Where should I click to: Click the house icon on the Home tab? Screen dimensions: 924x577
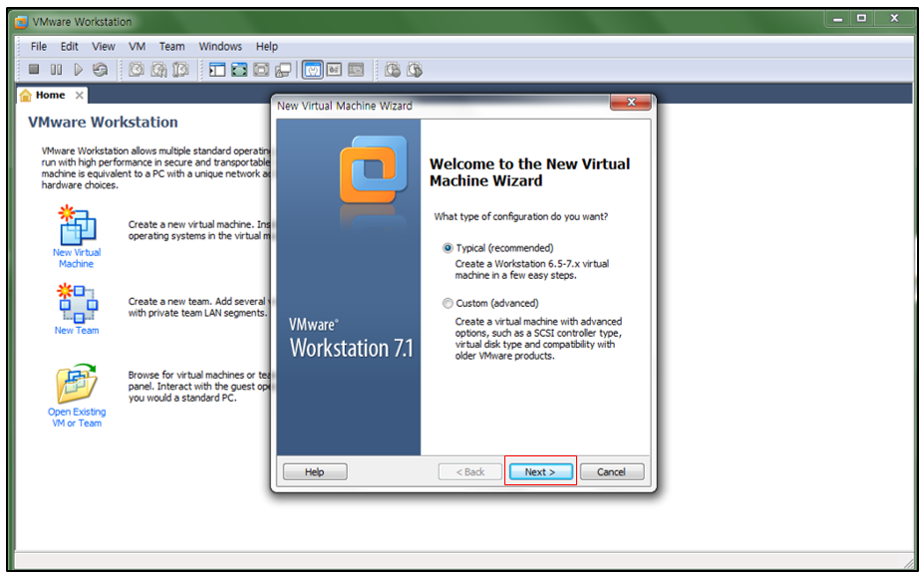[25, 95]
